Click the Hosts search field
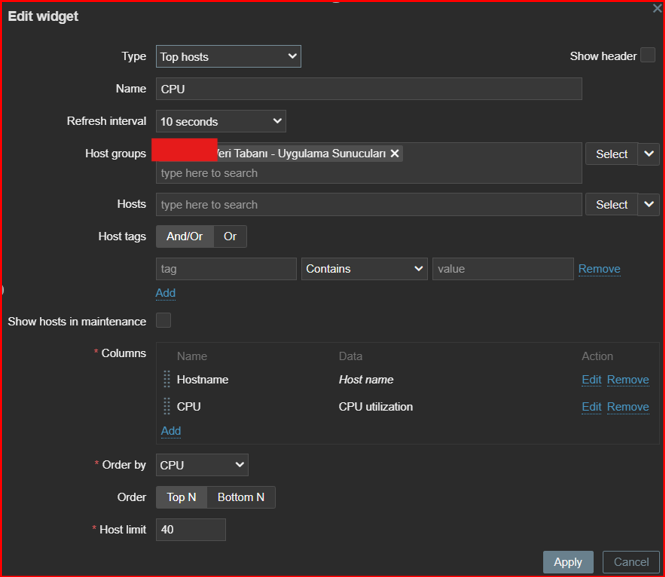665x577 pixels. [x=369, y=204]
